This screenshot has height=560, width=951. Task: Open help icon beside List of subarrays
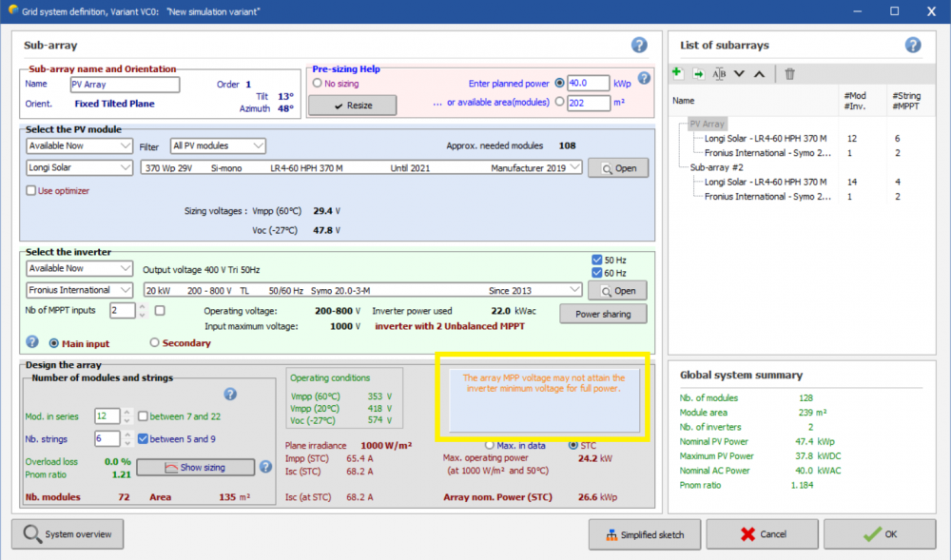click(912, 45)
